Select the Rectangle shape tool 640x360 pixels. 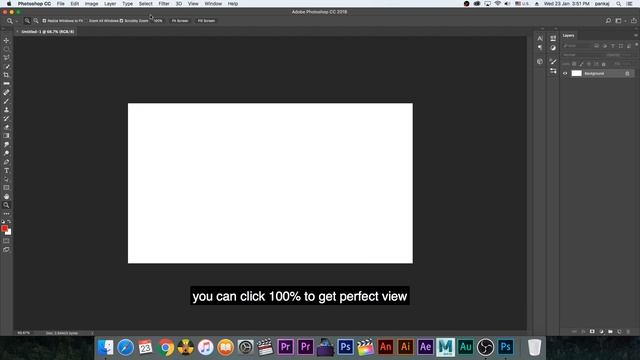point(6,188)
